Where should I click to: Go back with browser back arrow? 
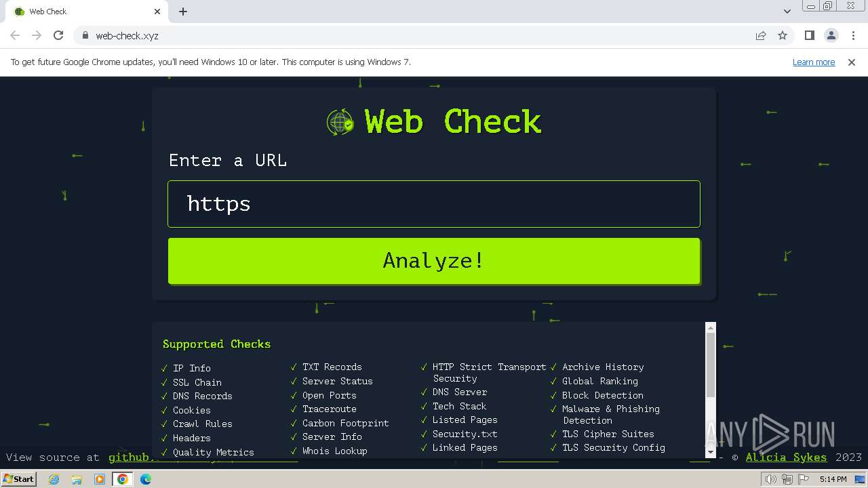(15, 35)
